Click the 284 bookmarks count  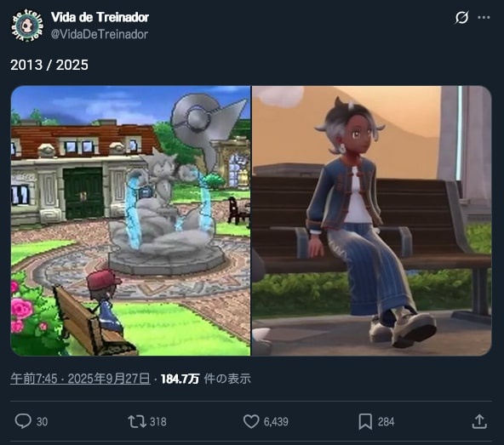point(386,422)
